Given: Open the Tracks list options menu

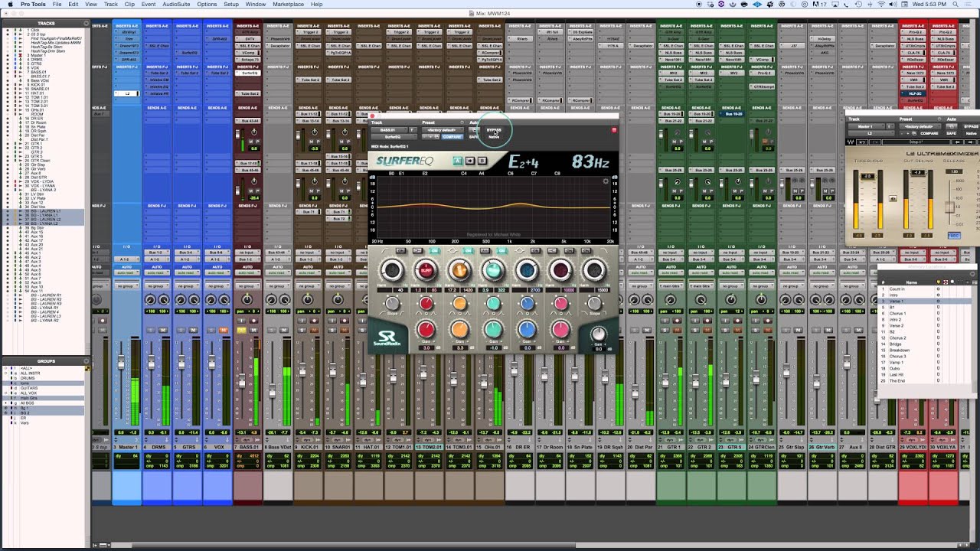Looking at the screenshot, I should tap(87, 23).
